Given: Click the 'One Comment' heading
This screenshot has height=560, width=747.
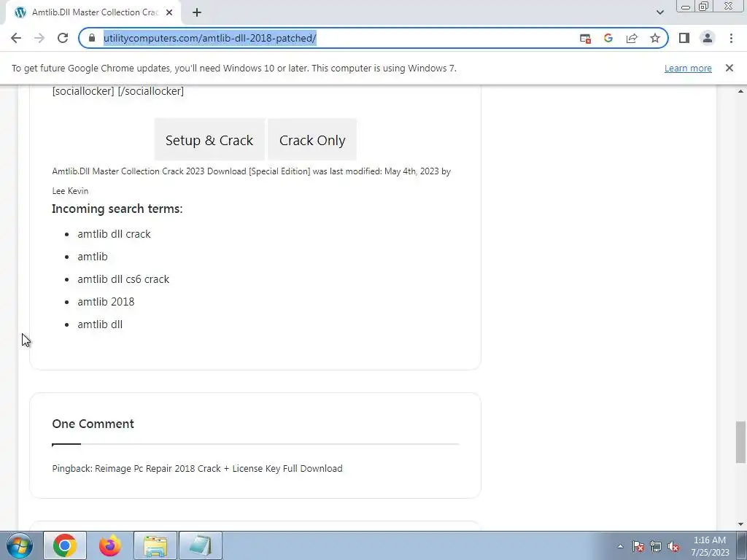Looking at the screenshot, I should click(x=93, y=424).
